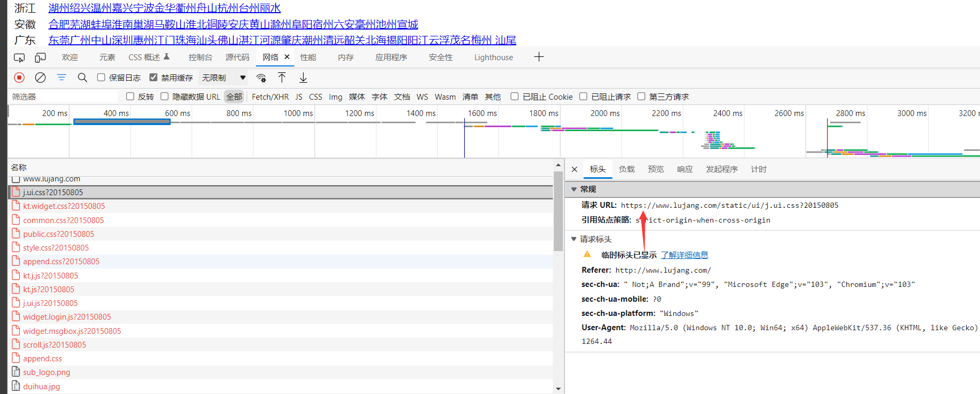
Task: Filter requests by Fetch/XHR
Action: [x=270, y=97]
